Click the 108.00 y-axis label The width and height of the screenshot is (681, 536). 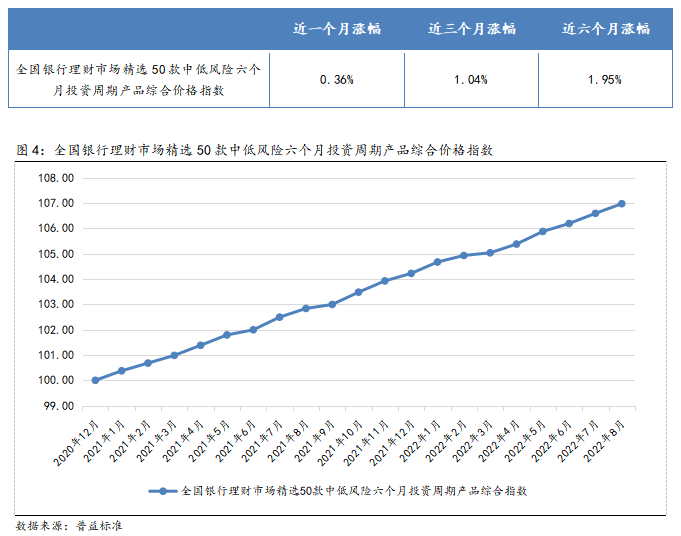56,178
